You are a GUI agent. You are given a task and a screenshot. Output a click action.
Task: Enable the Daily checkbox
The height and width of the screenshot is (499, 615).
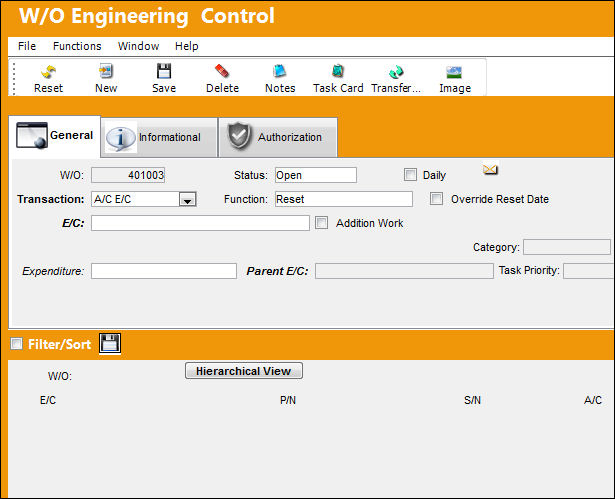point(410,175)
